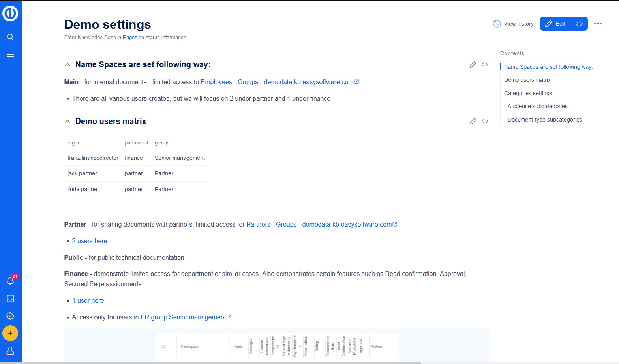Open the user profile icon
The height and width of the screenshot is (364, 619).
pos(10,351)
